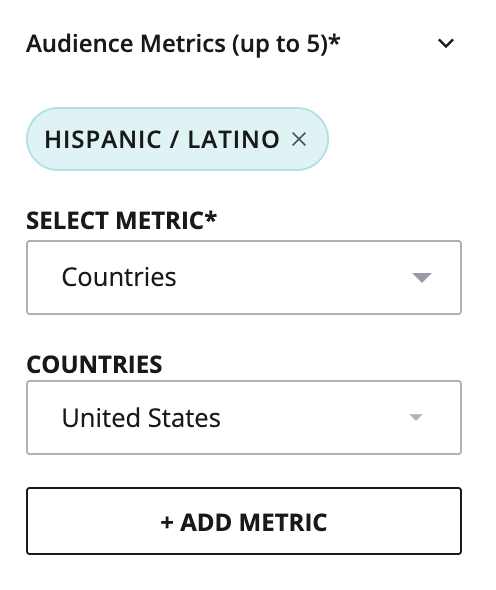Viewport: 496px width, 590px height.
Task: Click the COUNTRIES field label
Action: tap(94, 364)
